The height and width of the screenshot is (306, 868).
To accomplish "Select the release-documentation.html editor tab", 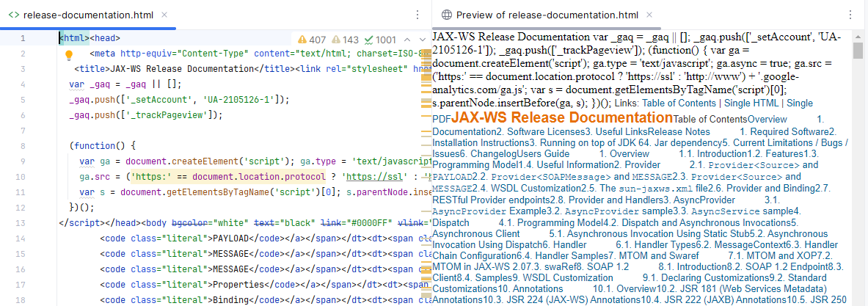I will (x=87, y=15).
